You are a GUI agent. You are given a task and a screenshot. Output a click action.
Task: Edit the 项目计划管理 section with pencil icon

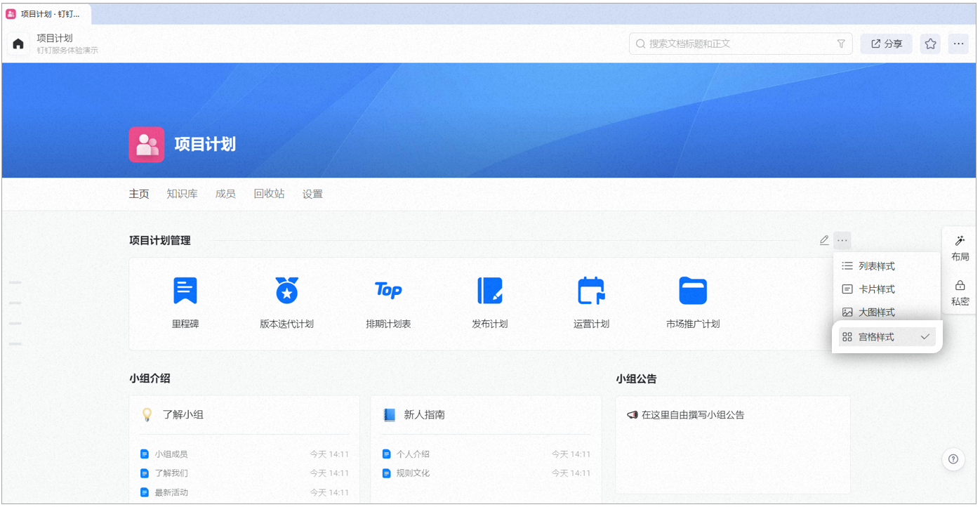point(824,240)
